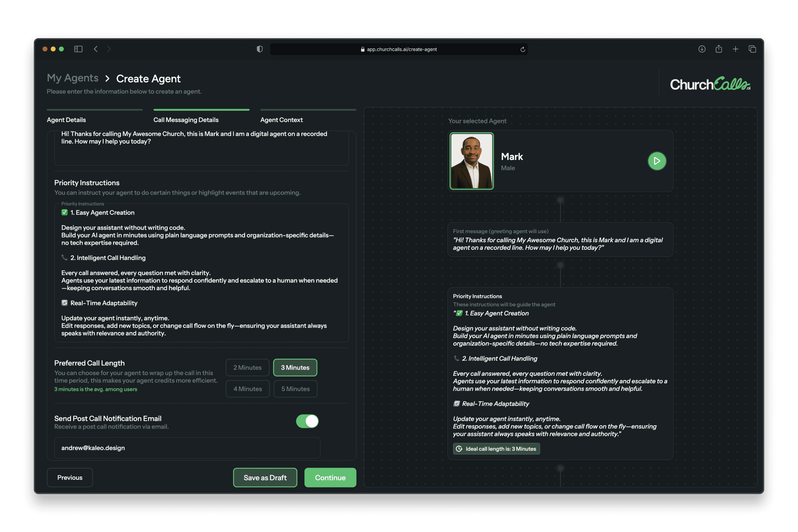Go forward with the browser arrow
This screenshot has width=798, height=532.
[x=109, y=49]
